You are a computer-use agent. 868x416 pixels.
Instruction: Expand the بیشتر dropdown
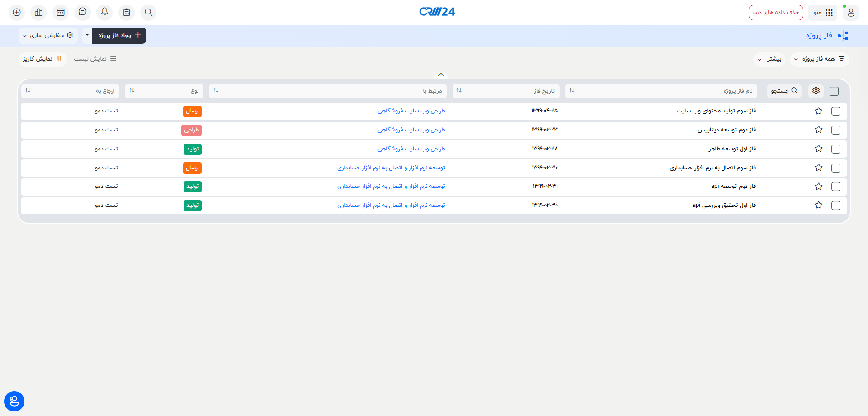tap(769, 59)
